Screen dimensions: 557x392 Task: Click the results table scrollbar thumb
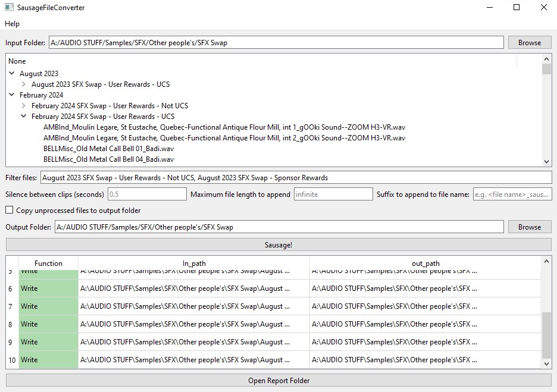(546, 335)
